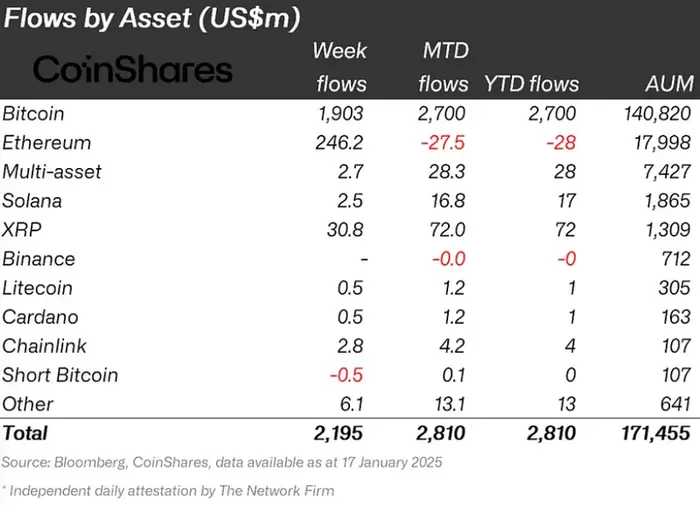Image resolution: width=700 pixels, height=506 pixels.
Task: Click the Total row label
Action: [x=25, y=433]
